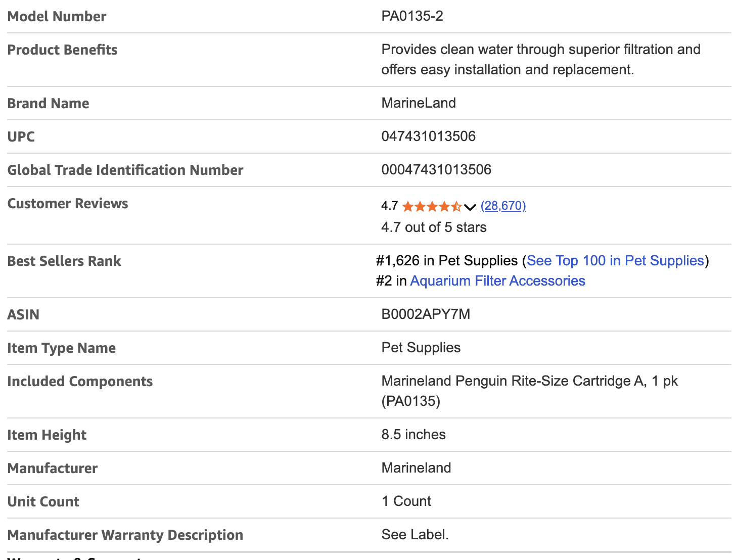Image resolution: width=736 pixels, height=560 pixels.
Task: Click the model number PA0135-2
Action: click(412, 16)
